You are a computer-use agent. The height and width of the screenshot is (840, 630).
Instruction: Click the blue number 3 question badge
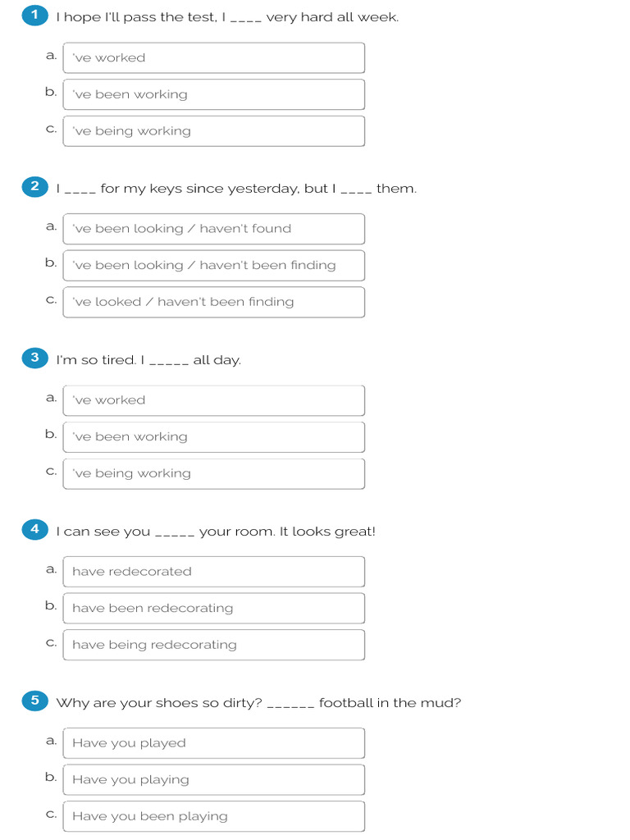point(34,358)
